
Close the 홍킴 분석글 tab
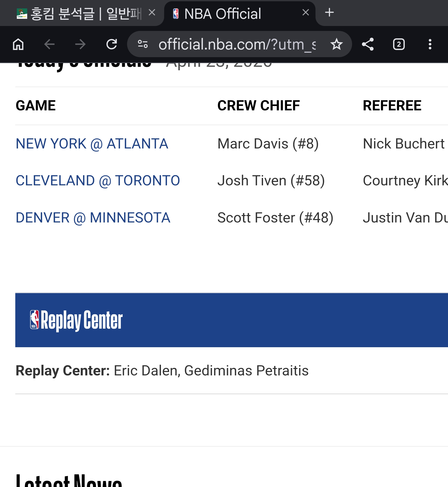[x=152, y=12]
